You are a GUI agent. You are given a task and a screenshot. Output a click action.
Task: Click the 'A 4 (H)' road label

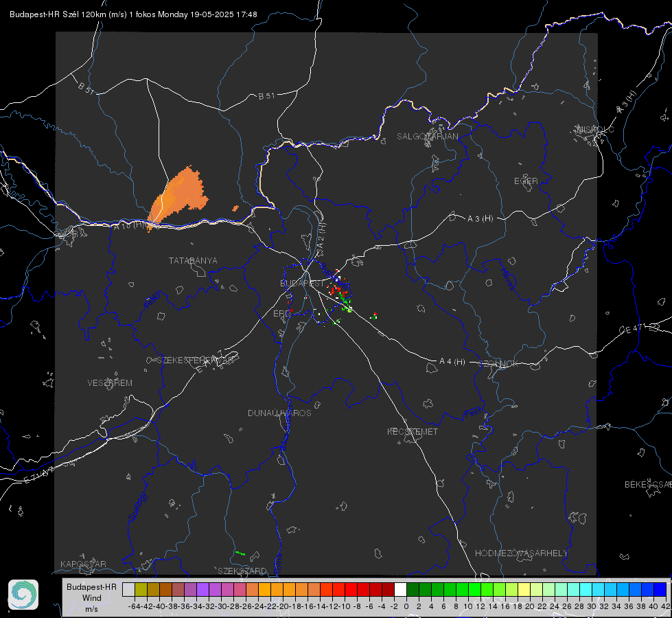coord(452,362)
